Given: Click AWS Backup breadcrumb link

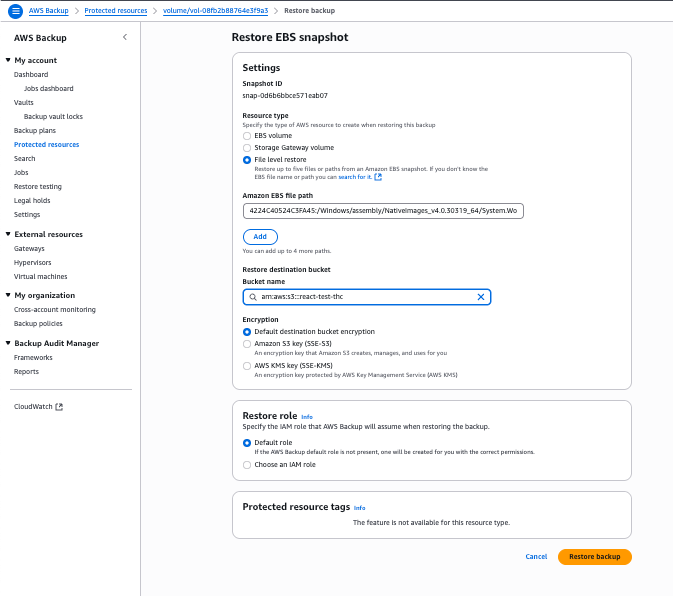Looking at the screenshot, I should pos(49,11).
